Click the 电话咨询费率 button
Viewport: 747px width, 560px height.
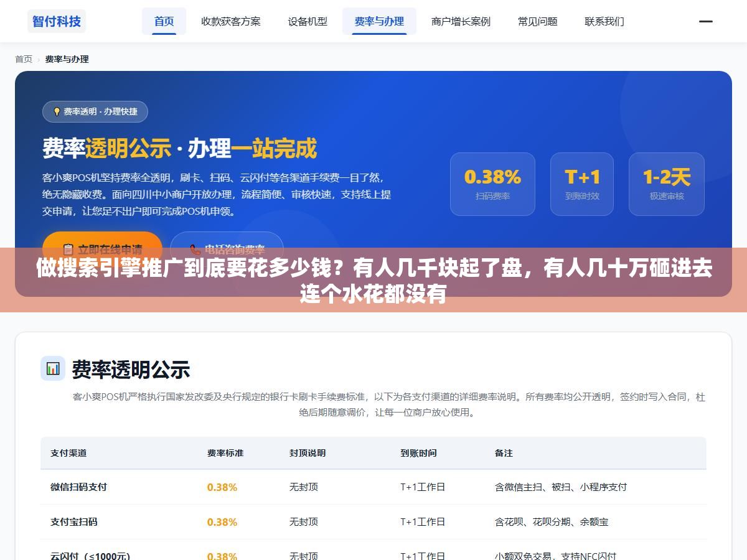point(227,250)
